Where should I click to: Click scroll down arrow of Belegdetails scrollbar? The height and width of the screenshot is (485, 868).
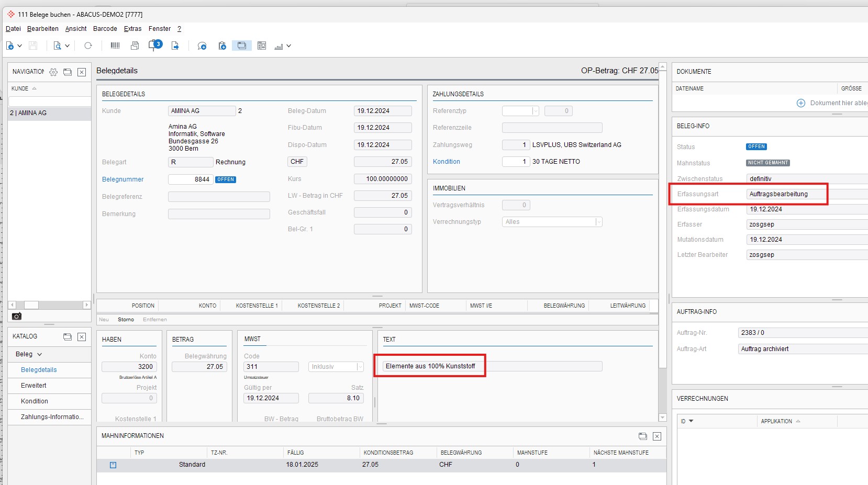(x=662, y=418)
